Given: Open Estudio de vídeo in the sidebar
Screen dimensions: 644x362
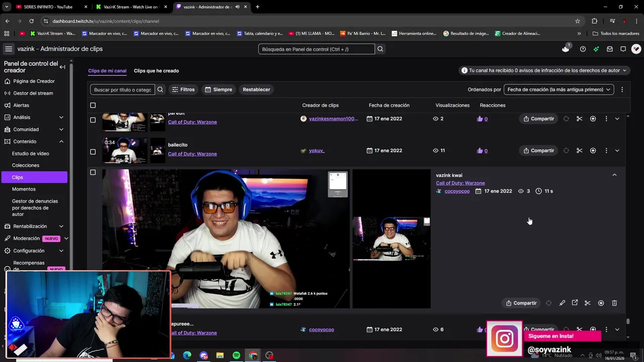Looking at the screenshot, I should (x=31, y=153).
